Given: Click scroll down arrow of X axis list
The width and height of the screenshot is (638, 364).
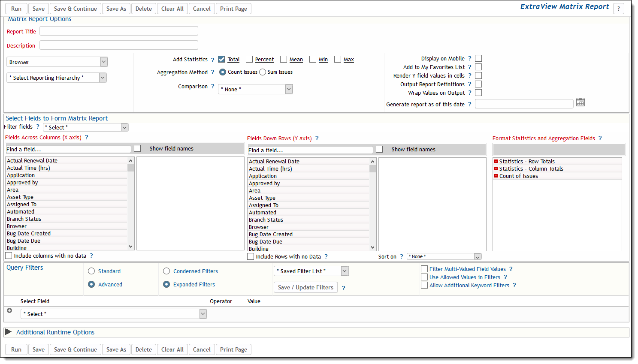Looking at the screenshot, I should [131, 247].
